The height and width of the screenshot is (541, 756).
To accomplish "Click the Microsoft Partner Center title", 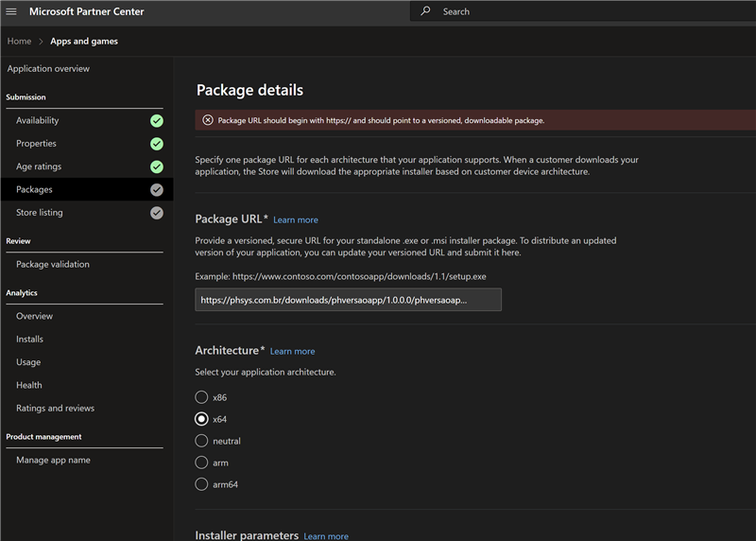I will click(87, 11).
